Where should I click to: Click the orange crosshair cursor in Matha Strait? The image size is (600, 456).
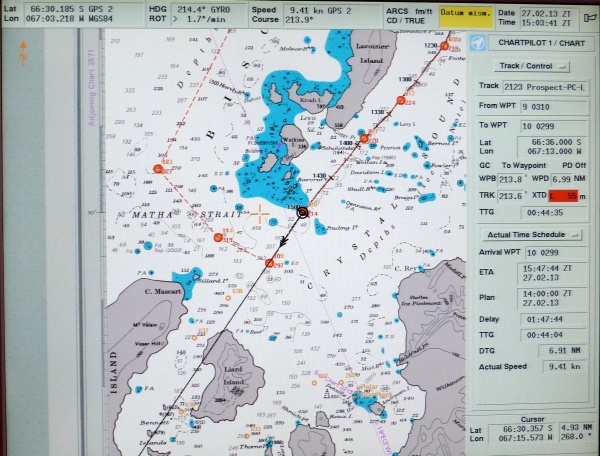point(260,214)
